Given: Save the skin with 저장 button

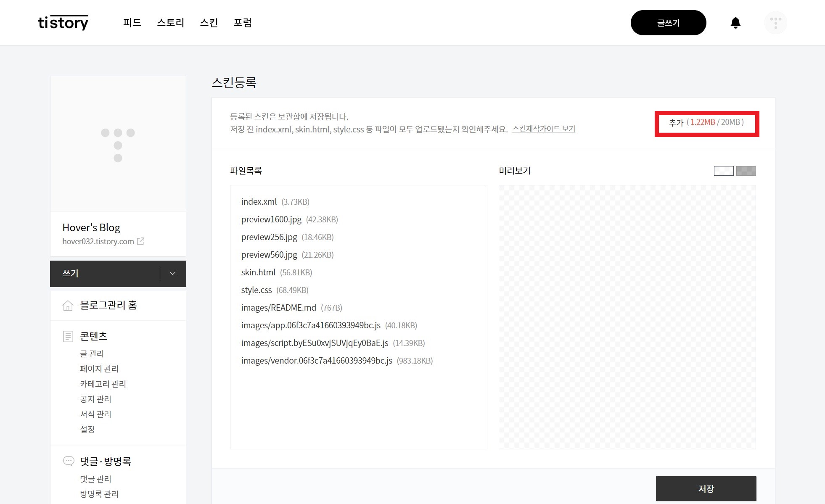Looking at the screenshot, I should 706,488.
